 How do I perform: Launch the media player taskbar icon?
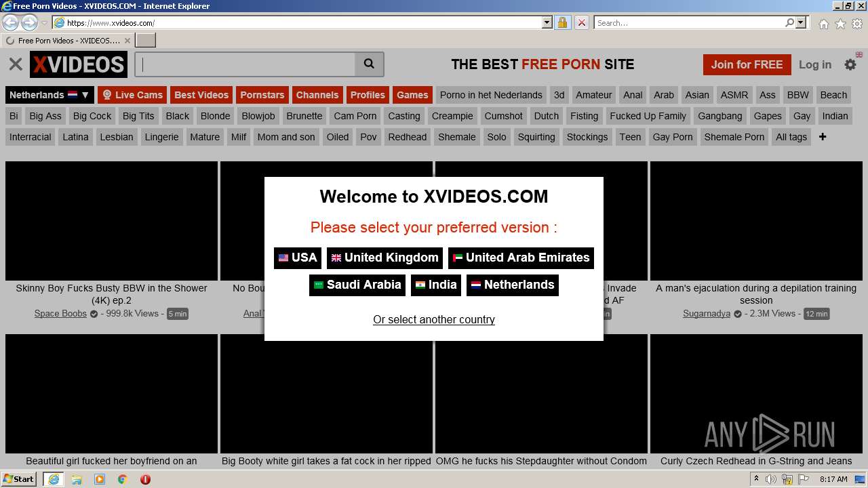point(100,479)
